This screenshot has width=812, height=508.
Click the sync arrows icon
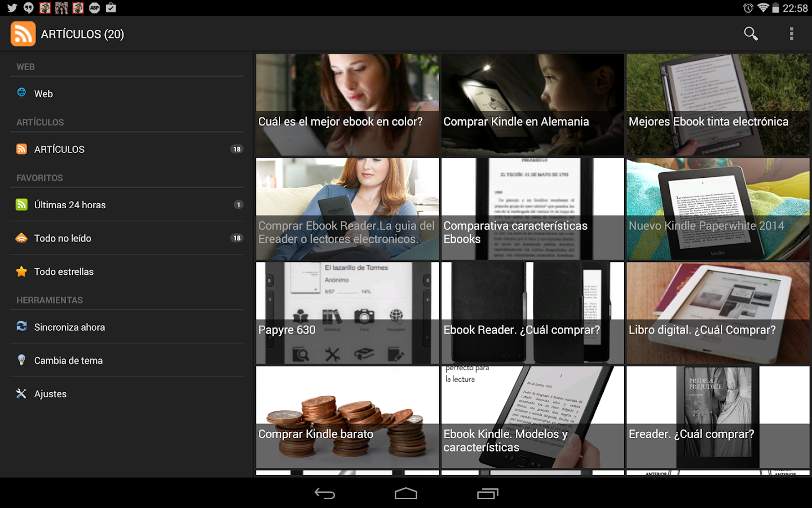(21, 326)
